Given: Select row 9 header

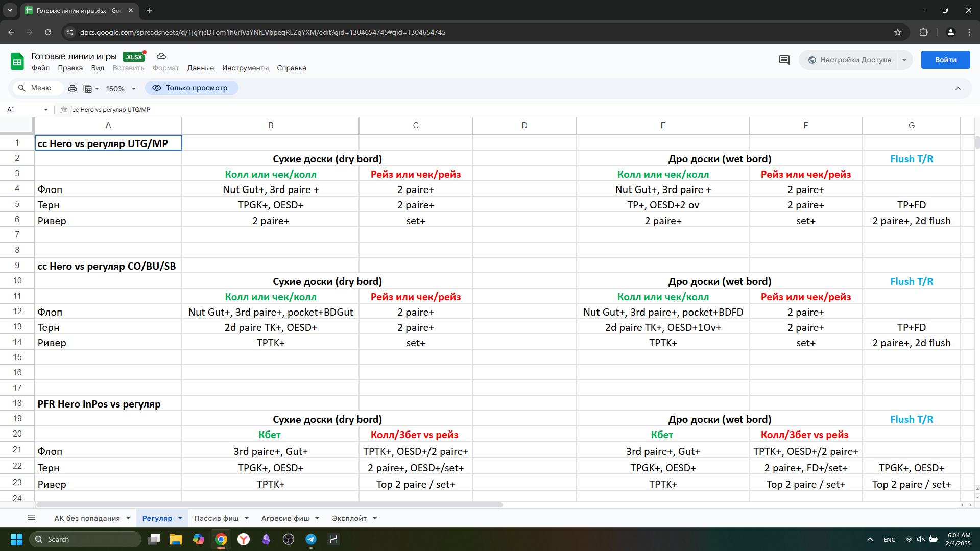Looking at the screenshot, I should [x=17, y=266].
